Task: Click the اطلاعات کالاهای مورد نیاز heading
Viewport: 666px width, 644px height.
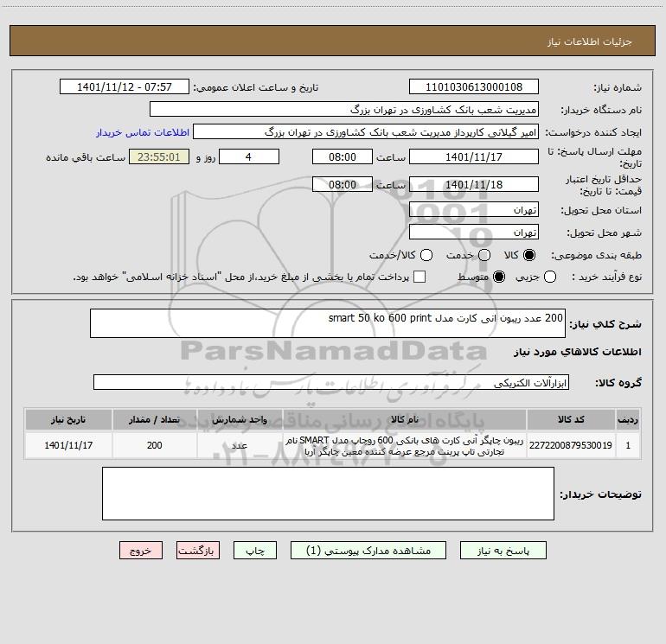Action: [x=577, y=352]
